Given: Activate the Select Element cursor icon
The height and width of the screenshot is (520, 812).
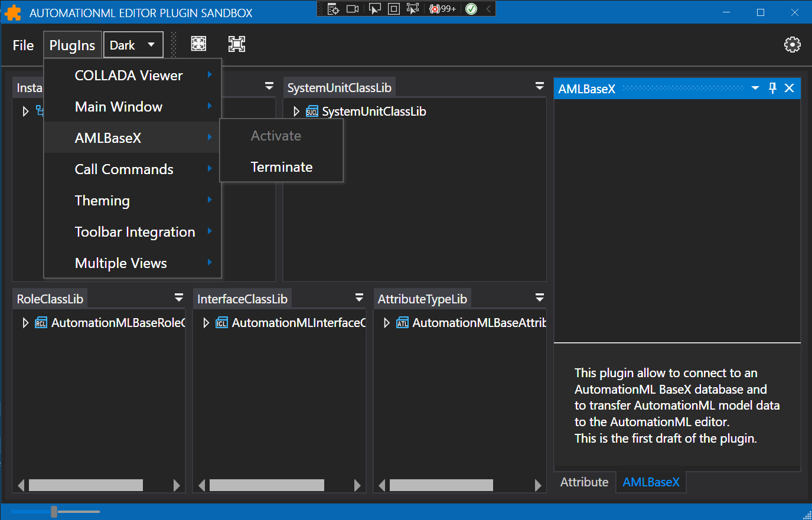Looking at the screenshot, I should [374, 9].
